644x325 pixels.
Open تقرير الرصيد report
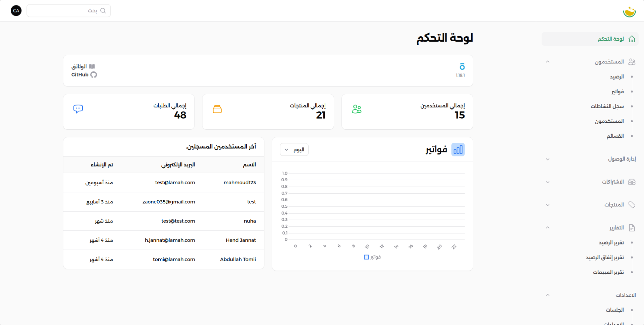(x=611, y=243)
